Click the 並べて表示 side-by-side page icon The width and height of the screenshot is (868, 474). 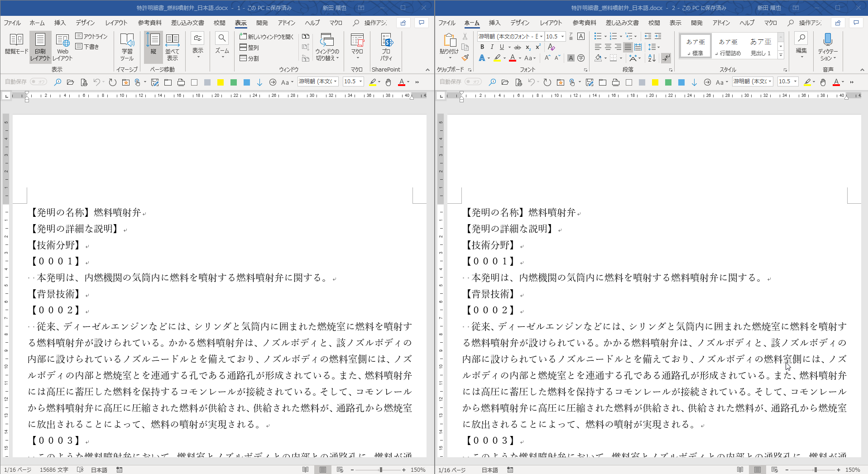pyautogui.click(x=172, y=46)
